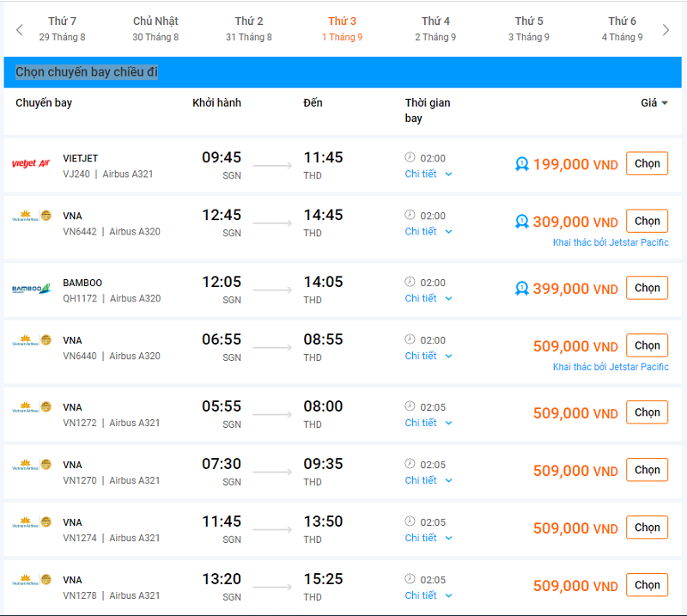687x616 pixels.
Task: Click the badge icon beside 399,000 VND
Action: [521, 289]
